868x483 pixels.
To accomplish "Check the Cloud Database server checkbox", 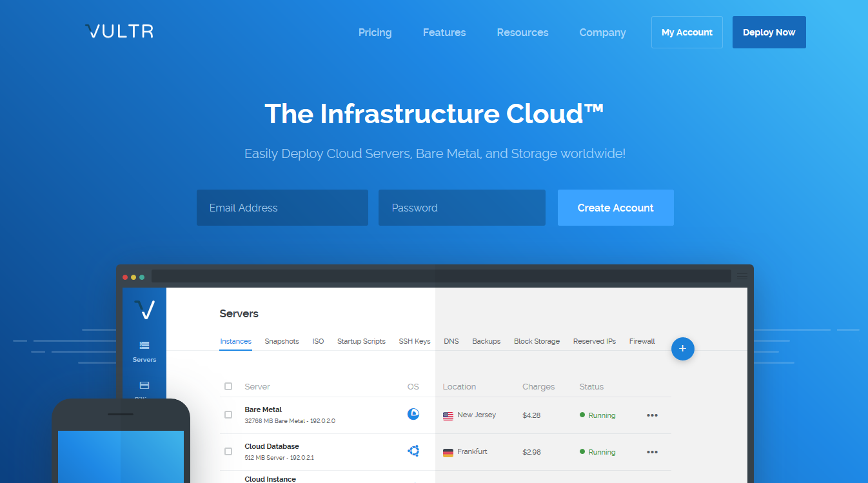I will tap(228, 451).
